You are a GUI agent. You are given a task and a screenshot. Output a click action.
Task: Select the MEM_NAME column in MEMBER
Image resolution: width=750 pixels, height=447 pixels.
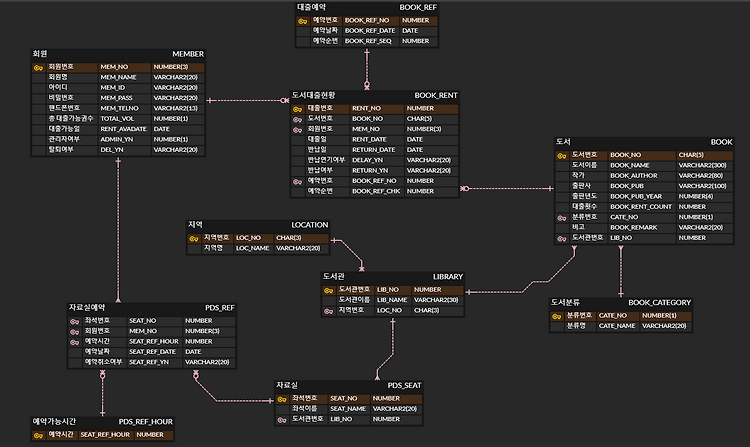click(118, 77)
